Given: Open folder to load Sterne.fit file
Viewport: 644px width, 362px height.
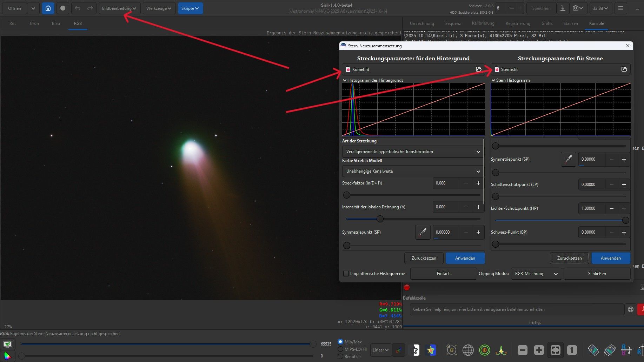Looking at the screenshot, I should click(x=624, y=69).
